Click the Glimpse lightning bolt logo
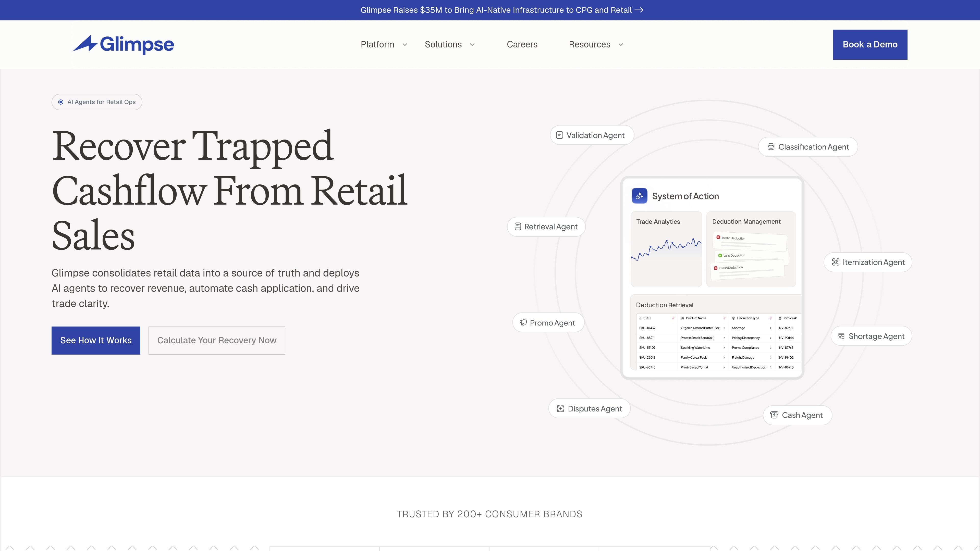Viewport: 980px width, 551px height. 85,43
